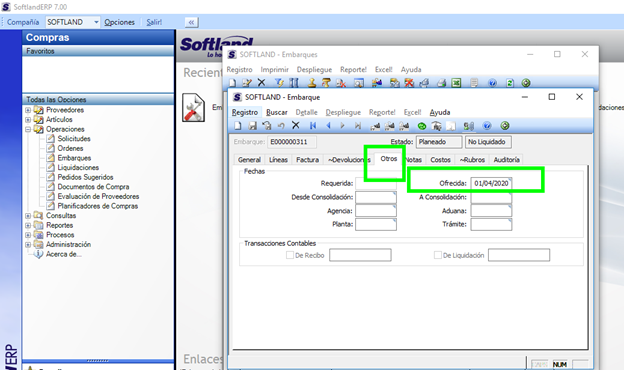This screenshot has height=370, width=624.
Task: Open the Buscar menu in Embarque window
Action: (277, 113)
